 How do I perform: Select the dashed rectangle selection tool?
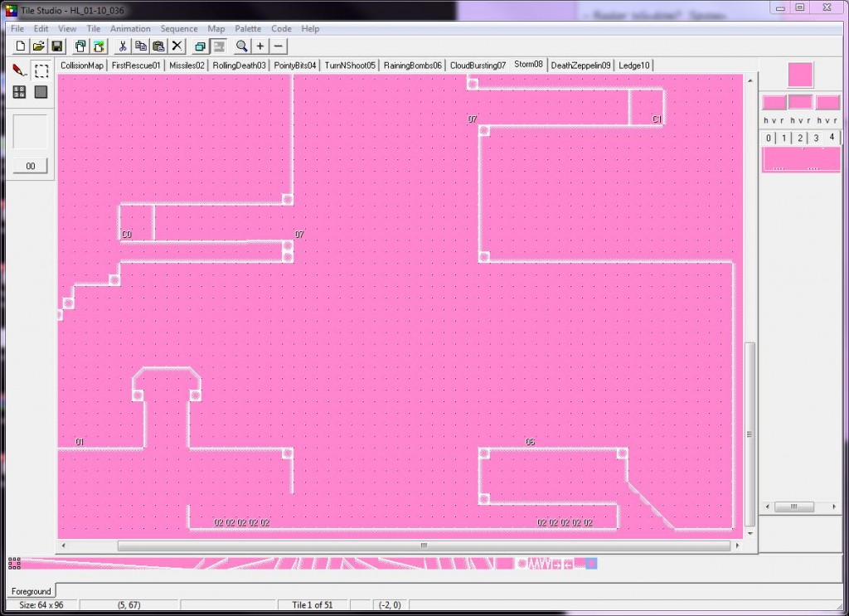click(x=41, y=70)
